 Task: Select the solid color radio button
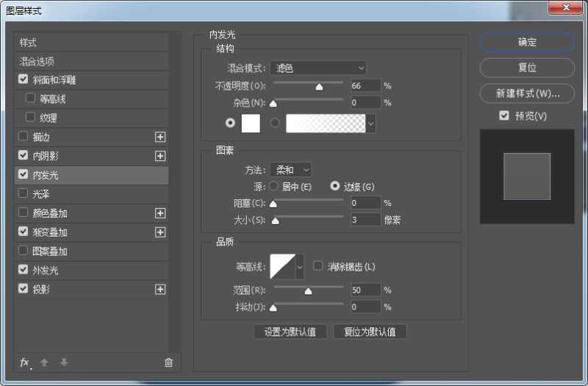pyautogui.click(x=230, y=123)
